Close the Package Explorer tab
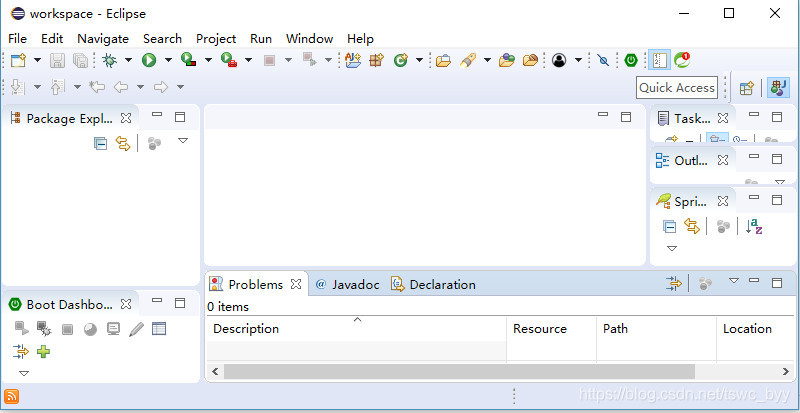800x413 pixels. (x=126, y=118)
